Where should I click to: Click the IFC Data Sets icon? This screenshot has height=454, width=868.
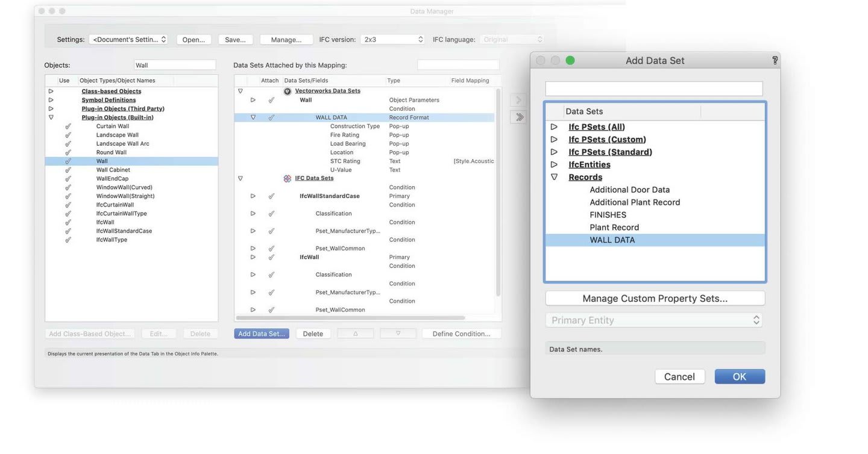[288, 179]
